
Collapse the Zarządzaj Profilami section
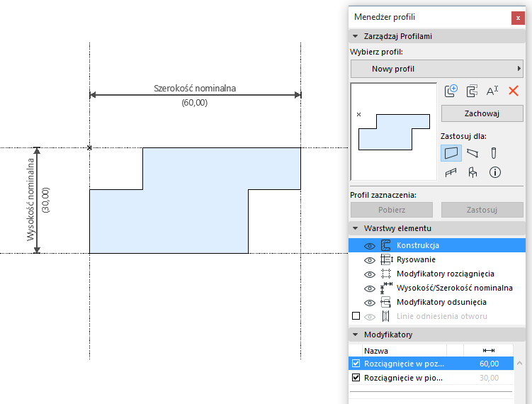coord(355,36)
